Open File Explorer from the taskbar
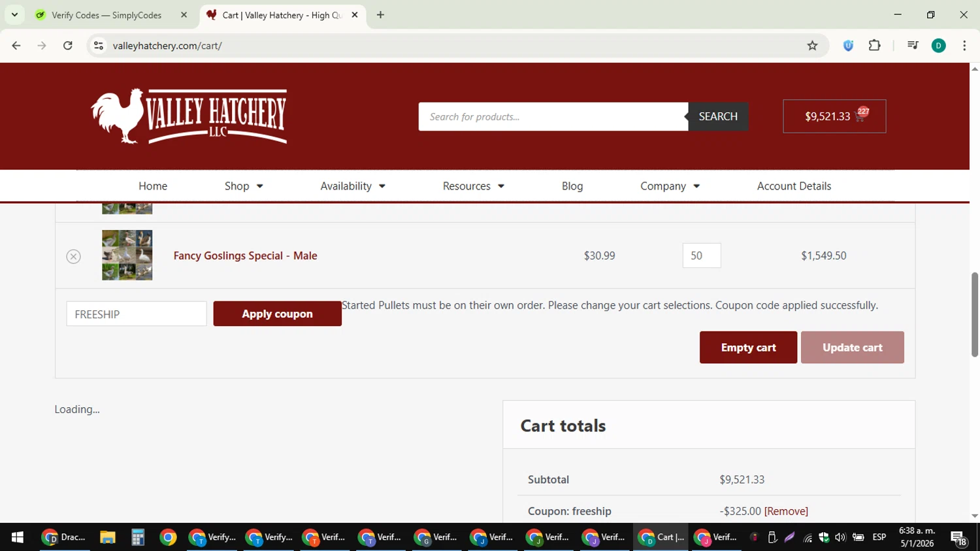Viewport: 980px width, 551px height. [107, 537]
